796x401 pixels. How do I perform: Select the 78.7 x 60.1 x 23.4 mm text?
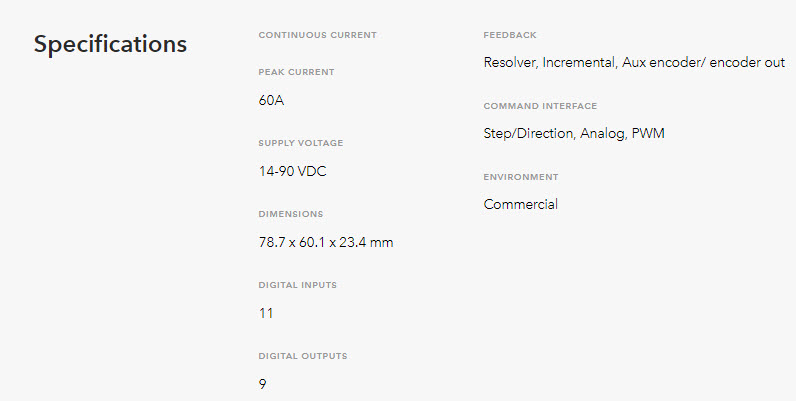point(326,243)
